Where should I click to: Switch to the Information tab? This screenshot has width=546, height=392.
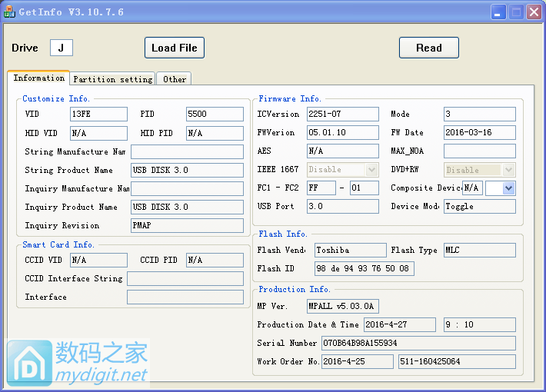[x=38, y=78]
